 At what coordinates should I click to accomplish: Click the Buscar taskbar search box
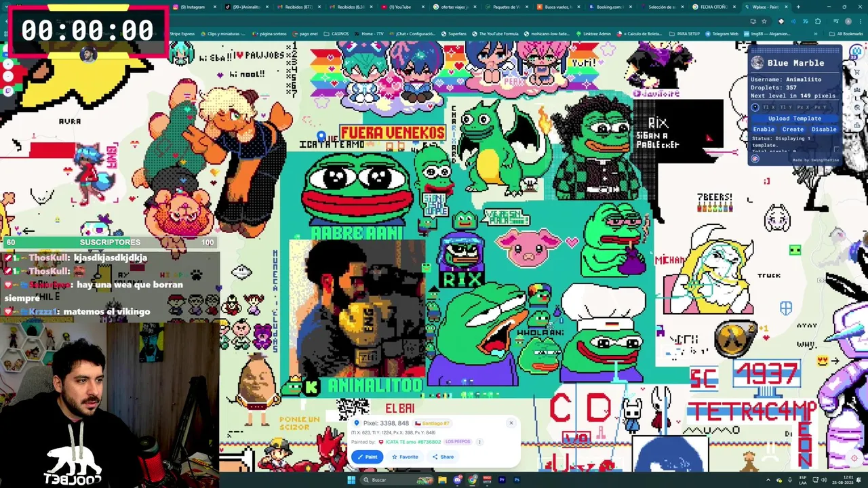click(x=397, y=480)
